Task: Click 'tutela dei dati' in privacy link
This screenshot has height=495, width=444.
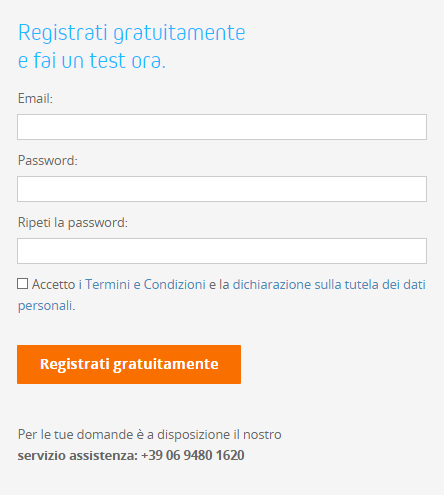Action: pyautogui.click(x=385, y=284)
